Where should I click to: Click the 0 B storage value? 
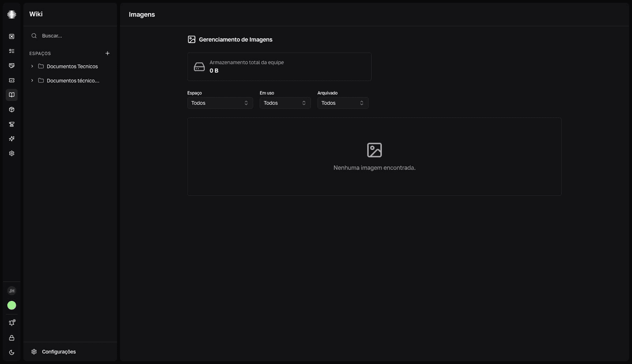[x=214, y=70]
